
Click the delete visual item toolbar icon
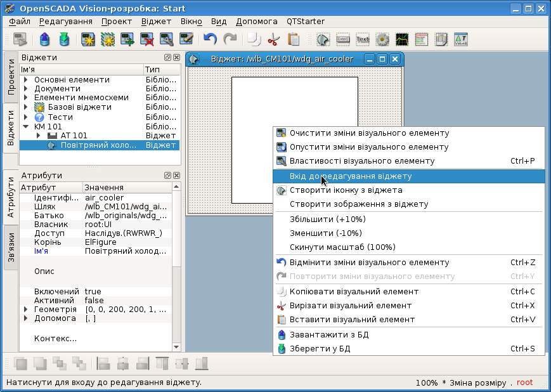click(148, 39)
